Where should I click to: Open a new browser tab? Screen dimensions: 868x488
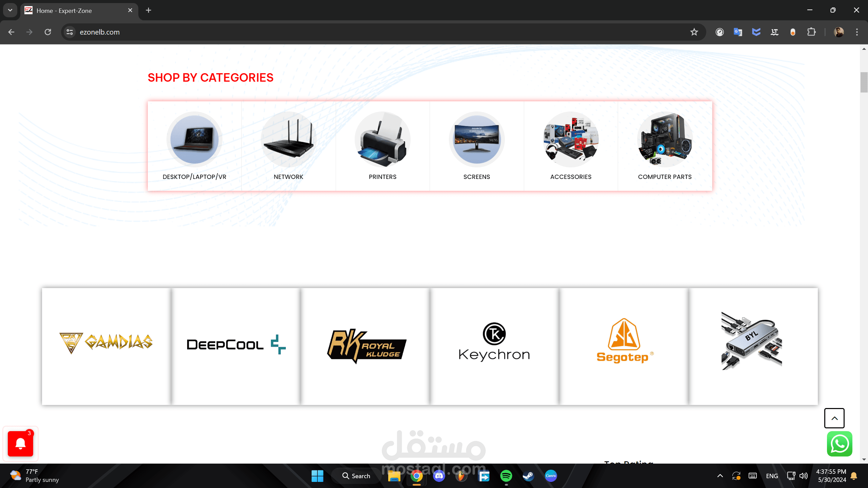[149, 11]
